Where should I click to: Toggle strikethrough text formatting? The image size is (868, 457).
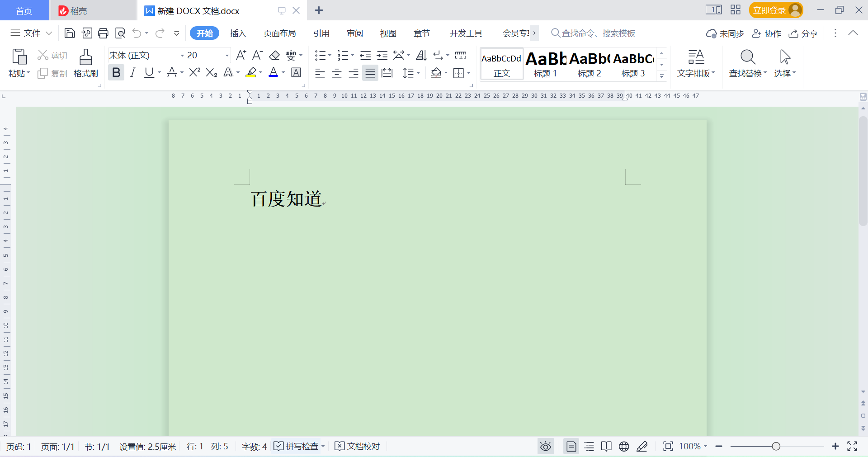tap(171, 72)
